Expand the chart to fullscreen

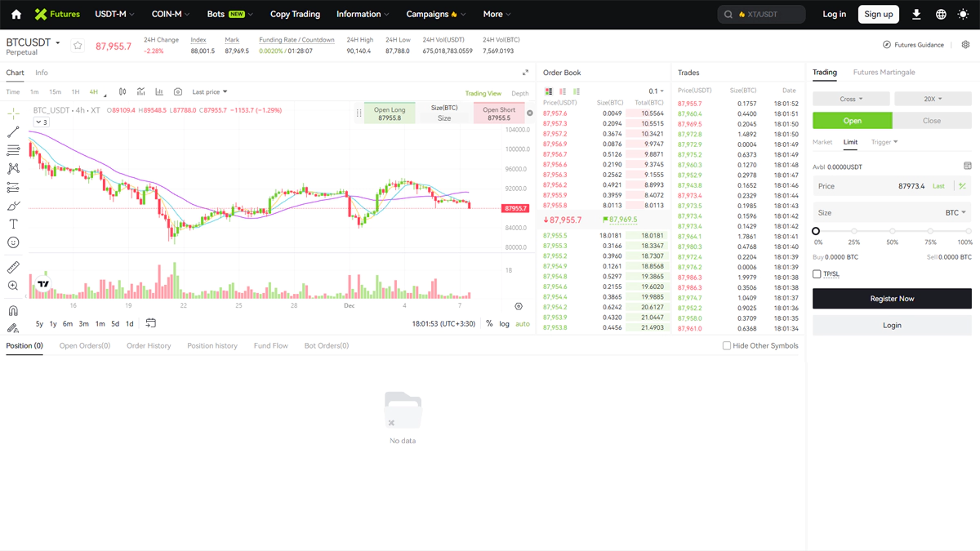coord(525,73)
